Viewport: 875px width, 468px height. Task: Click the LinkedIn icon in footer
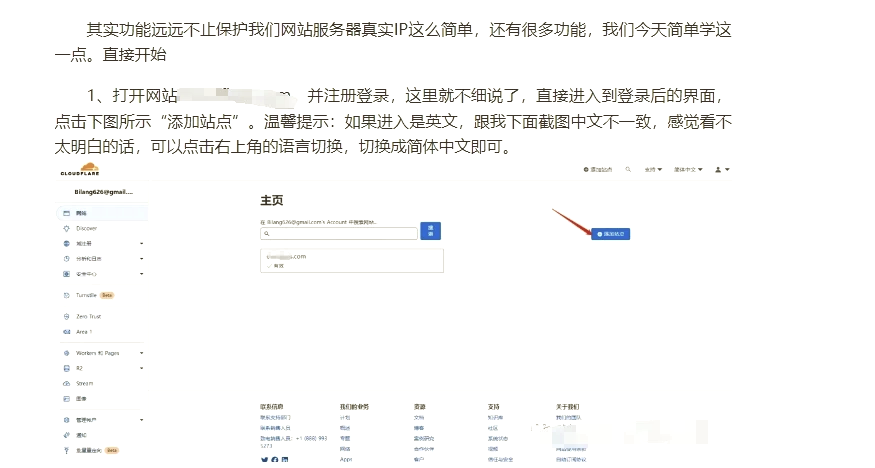click(x=285, y=460)
